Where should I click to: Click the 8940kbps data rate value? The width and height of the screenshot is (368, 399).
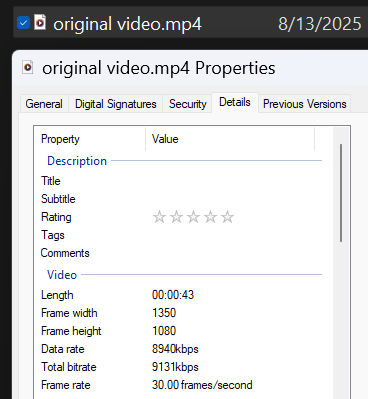pos(175,349)
